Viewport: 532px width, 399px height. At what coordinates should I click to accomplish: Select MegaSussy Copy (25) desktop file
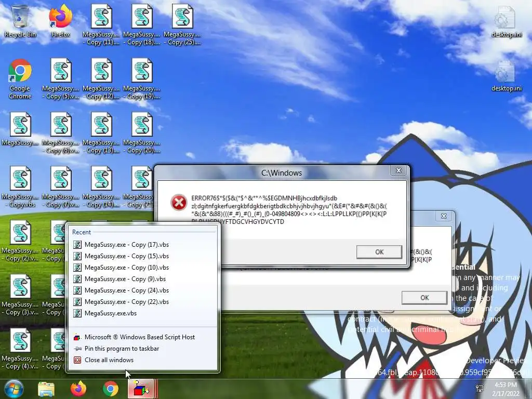click(182, 25)
